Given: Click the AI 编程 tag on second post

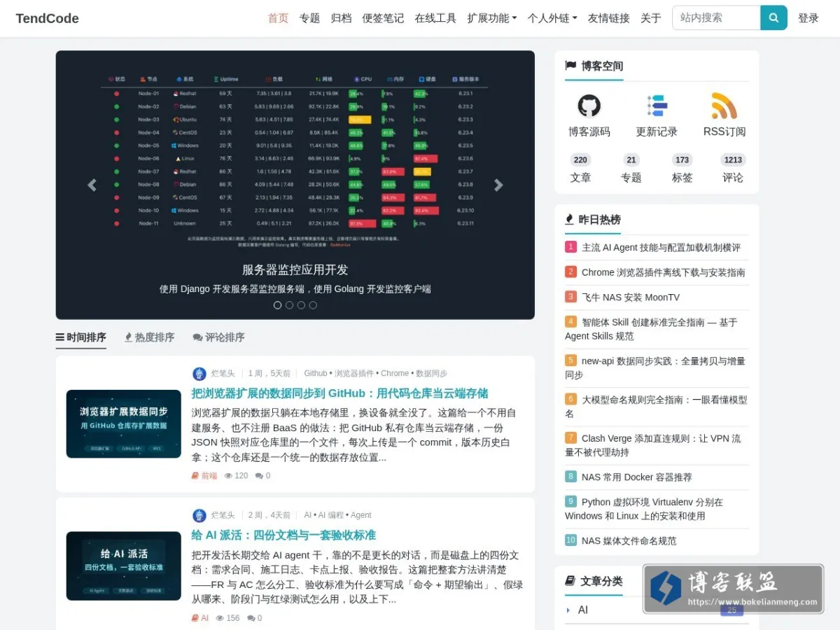Looking at the screenshot, I should pyautogui.click(x=331, y=516).
